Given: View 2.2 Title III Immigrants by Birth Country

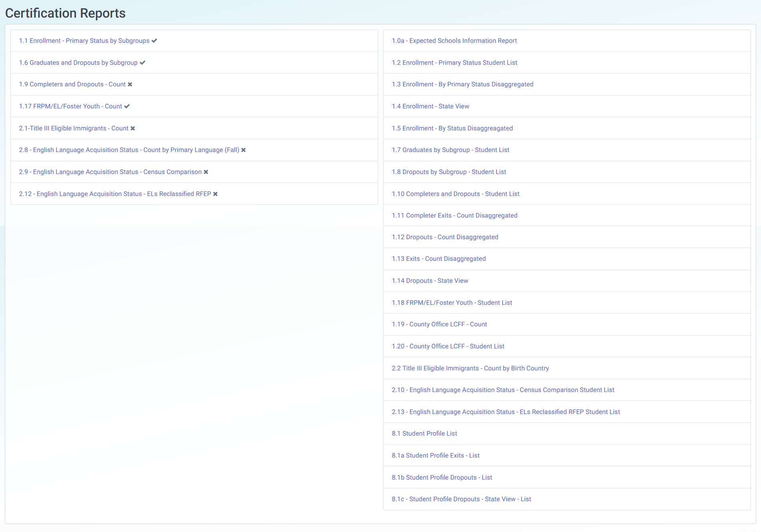Looking at the screenshot, I should pos(470,368).
